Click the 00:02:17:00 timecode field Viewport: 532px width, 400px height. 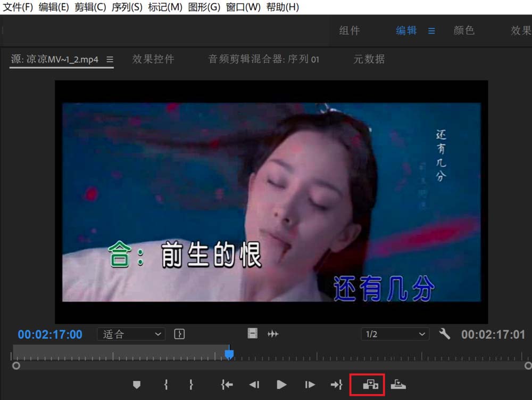[50, 334]
